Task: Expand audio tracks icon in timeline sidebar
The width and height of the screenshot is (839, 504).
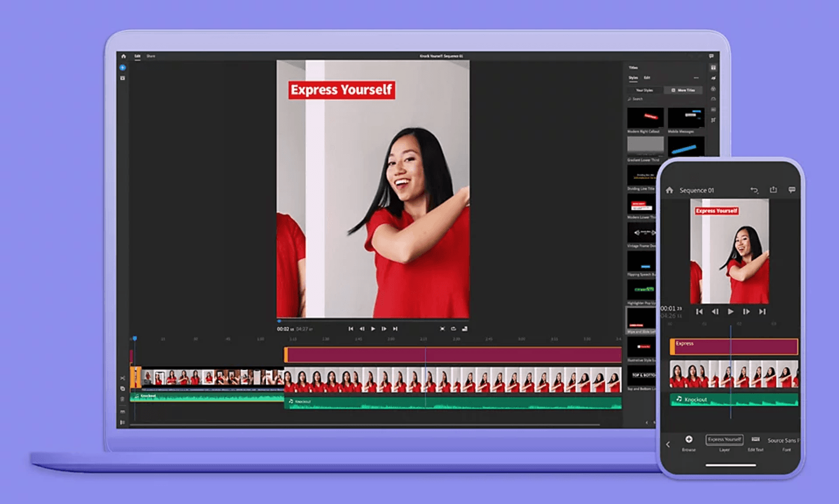Action: pos(122,412)
